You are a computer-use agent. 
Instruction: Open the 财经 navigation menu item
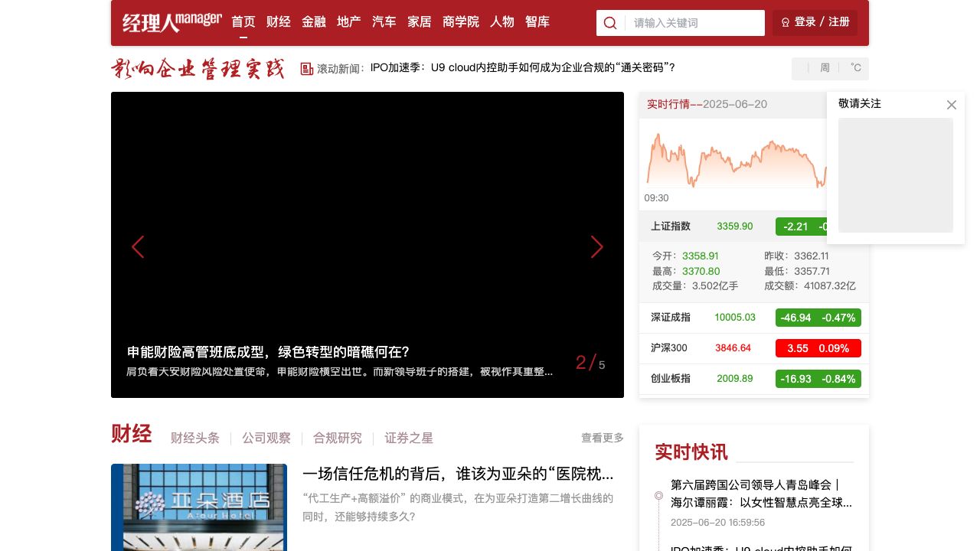pyautogui.click(x=279, y=22)
